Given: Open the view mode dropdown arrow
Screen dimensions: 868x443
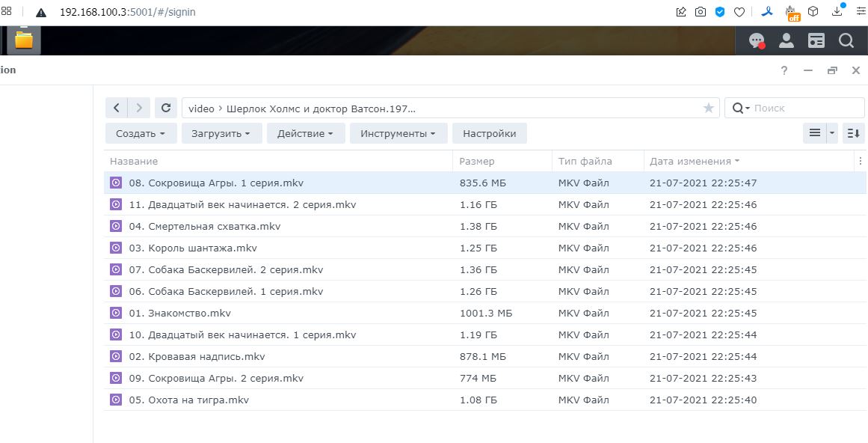Looking at the screenshot, I should pos(833,133).
